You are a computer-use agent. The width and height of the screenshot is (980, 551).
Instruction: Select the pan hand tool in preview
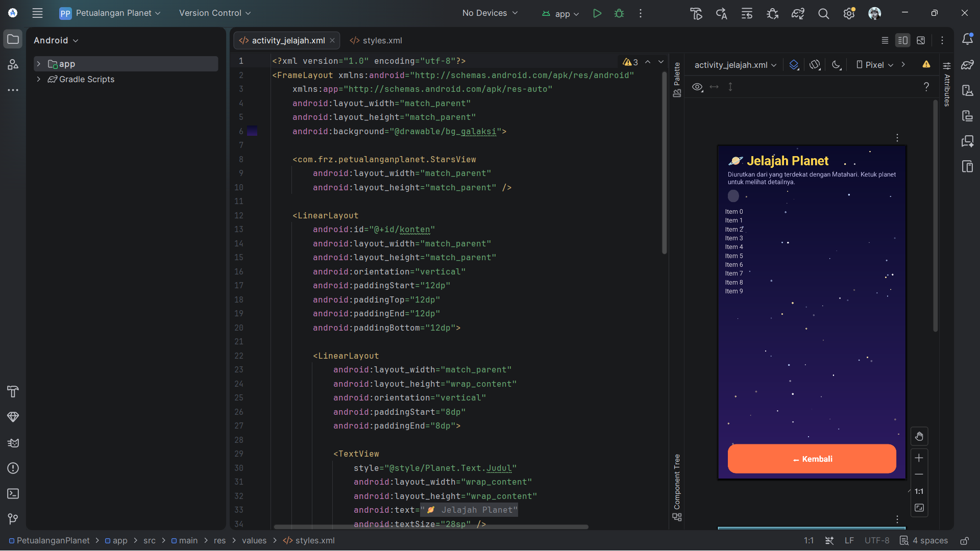919,436
